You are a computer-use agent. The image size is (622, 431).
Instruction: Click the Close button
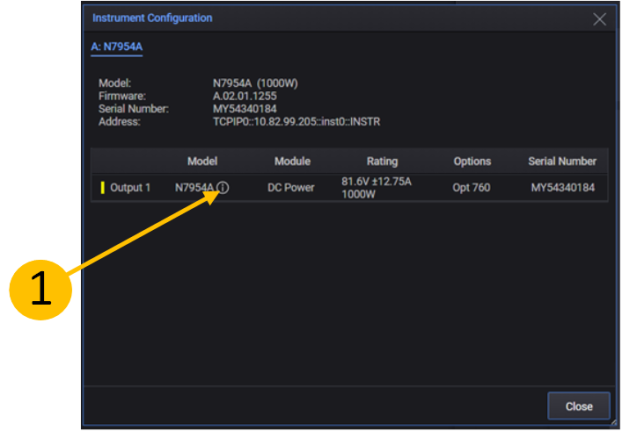tap(579, 406)
